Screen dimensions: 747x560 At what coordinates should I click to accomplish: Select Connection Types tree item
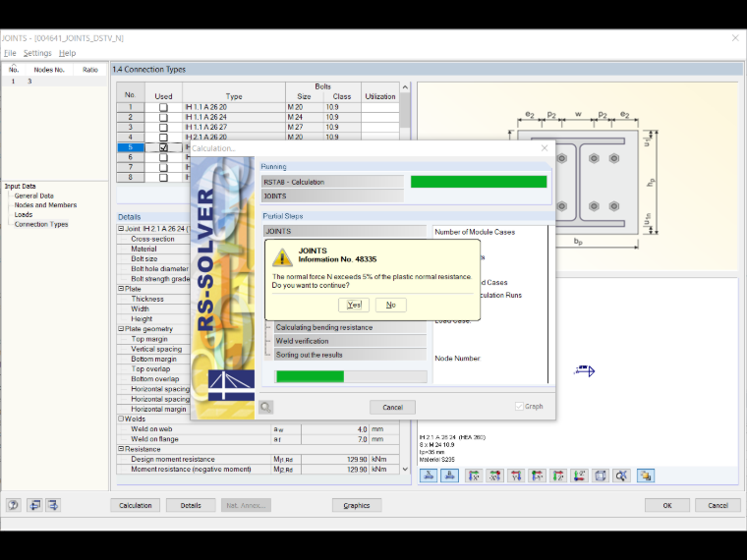[x=41, y=224]
